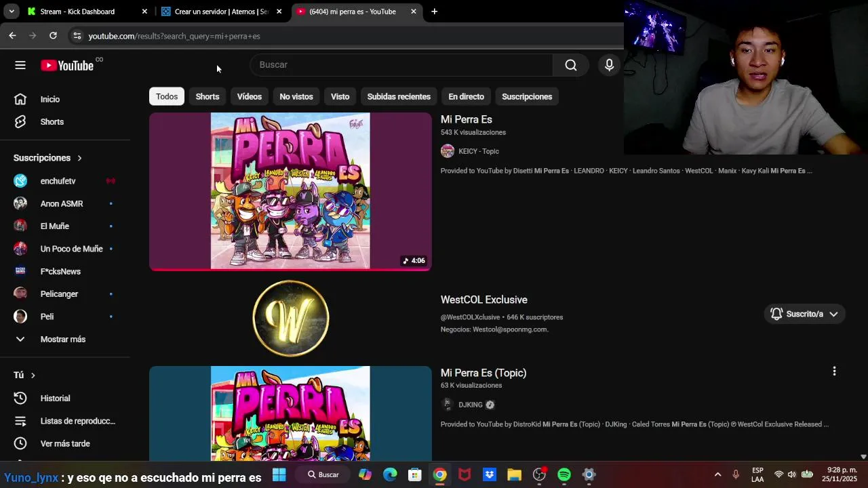Open Microsoft Store from the taskbar
Image resolution: width=868 pixels, height=488 pixels.
(415, 474)
